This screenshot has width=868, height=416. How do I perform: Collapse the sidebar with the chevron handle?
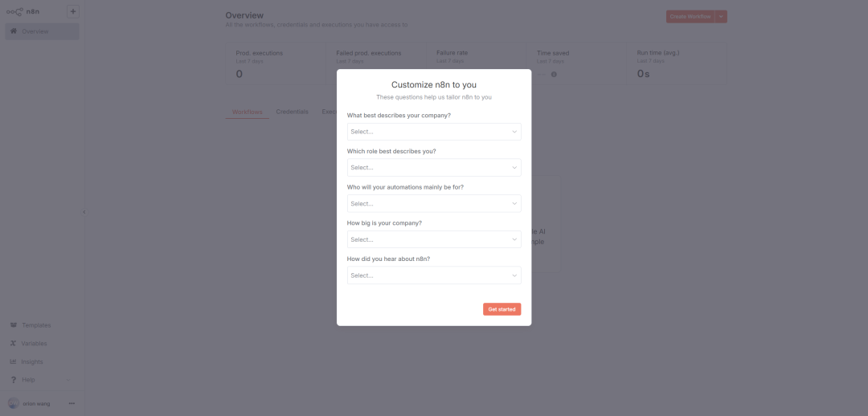coord(84,212)
